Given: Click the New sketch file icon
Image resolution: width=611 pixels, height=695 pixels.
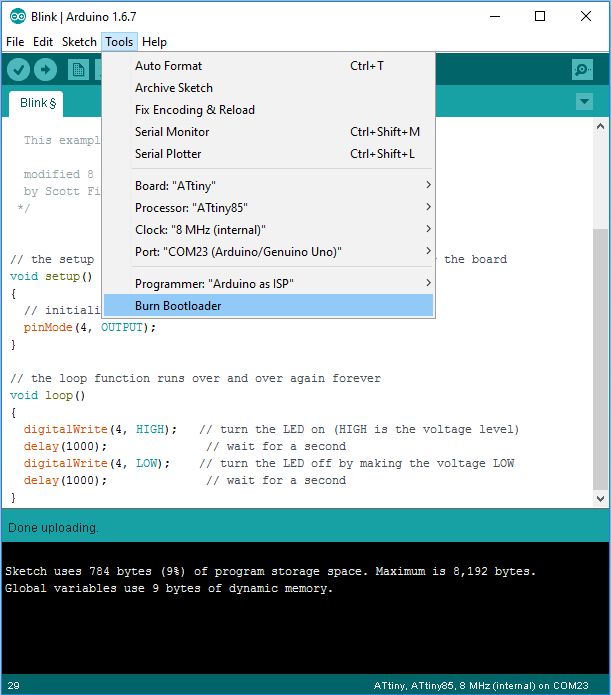Looking at the screenshot, I should pyautogui.click(x=78, y=70).
